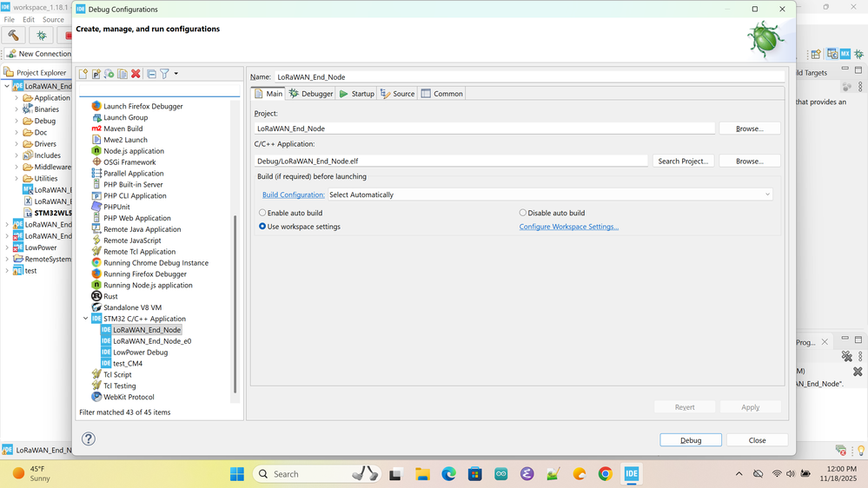Expand the Includes node in Project Explorer
The image size is (868, 488).
click(x=17, y=155)
